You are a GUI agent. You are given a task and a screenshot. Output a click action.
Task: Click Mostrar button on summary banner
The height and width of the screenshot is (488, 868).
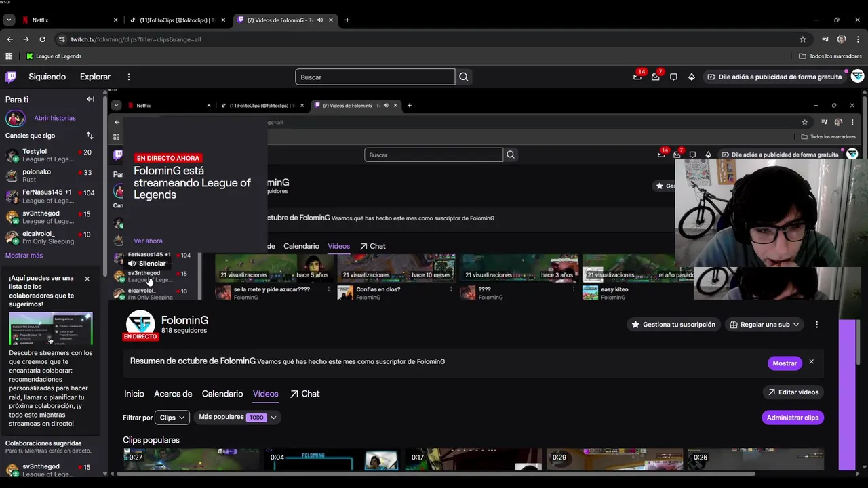785,363
